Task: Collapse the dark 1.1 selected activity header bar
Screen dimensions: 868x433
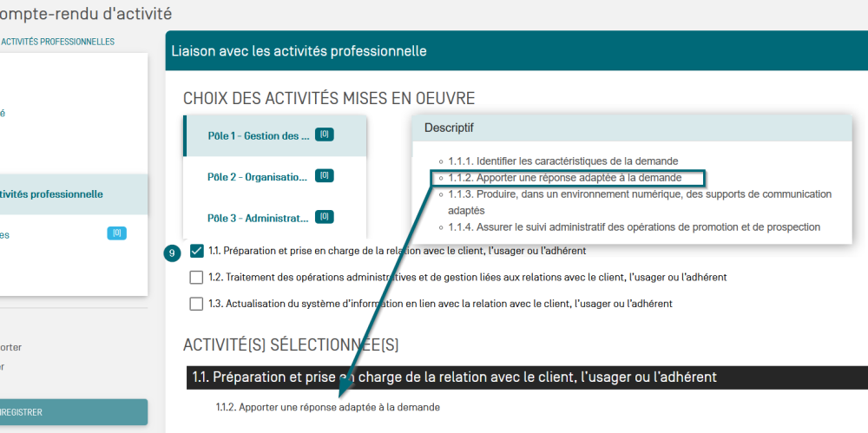Action: pyautogui.click(x=526, y=377)
